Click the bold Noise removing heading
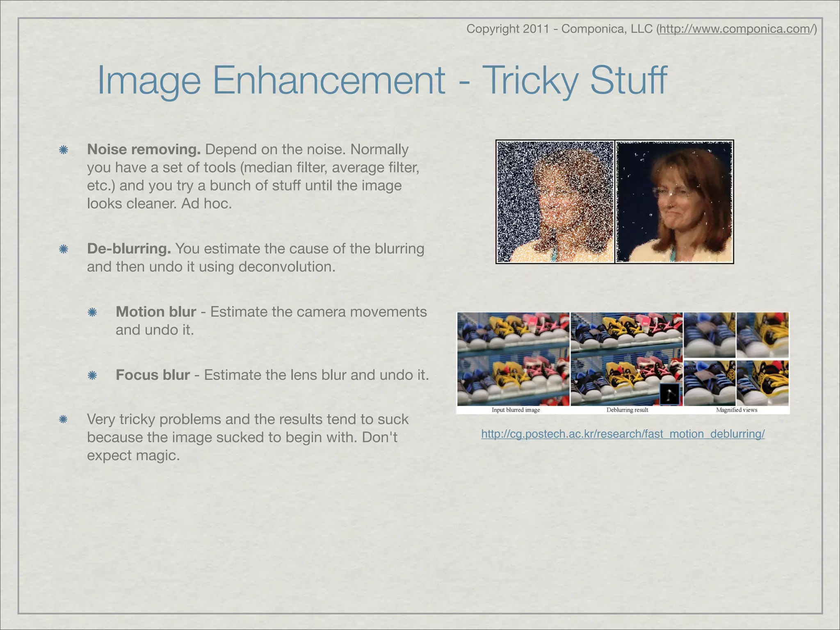 coord(144,149)
